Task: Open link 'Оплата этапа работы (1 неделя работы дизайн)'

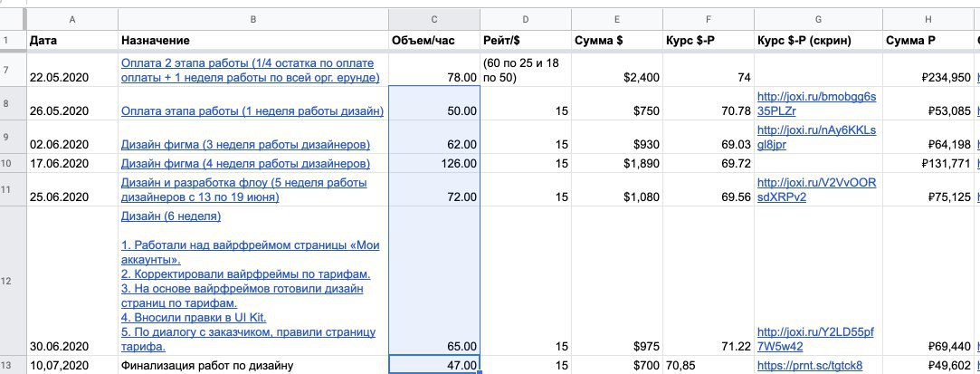Action: coord(252,110)
